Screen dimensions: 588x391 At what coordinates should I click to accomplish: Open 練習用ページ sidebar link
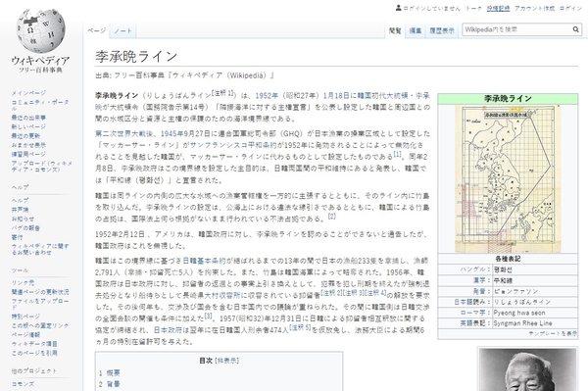(28, 154)
